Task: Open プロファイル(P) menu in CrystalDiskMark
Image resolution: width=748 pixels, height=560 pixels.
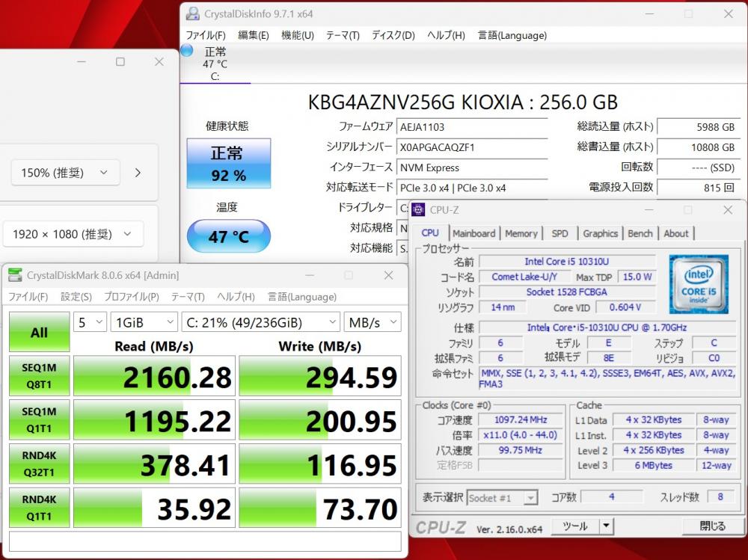Action: pos(131,297)
